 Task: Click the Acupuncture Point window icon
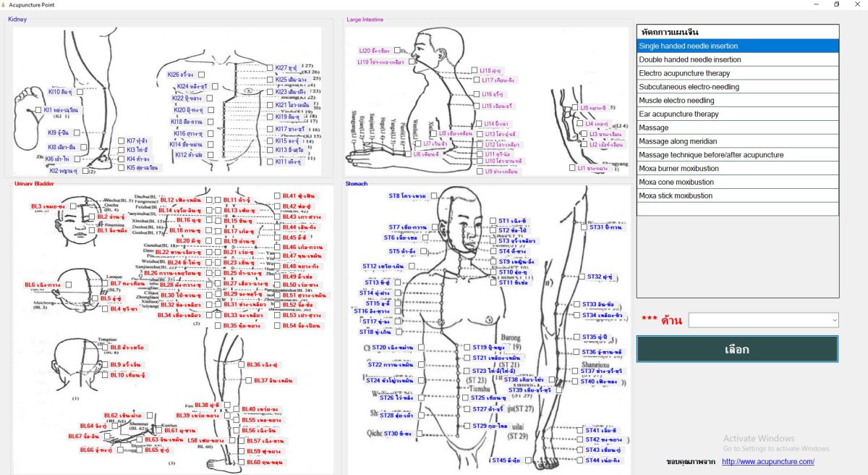(4, 4)
